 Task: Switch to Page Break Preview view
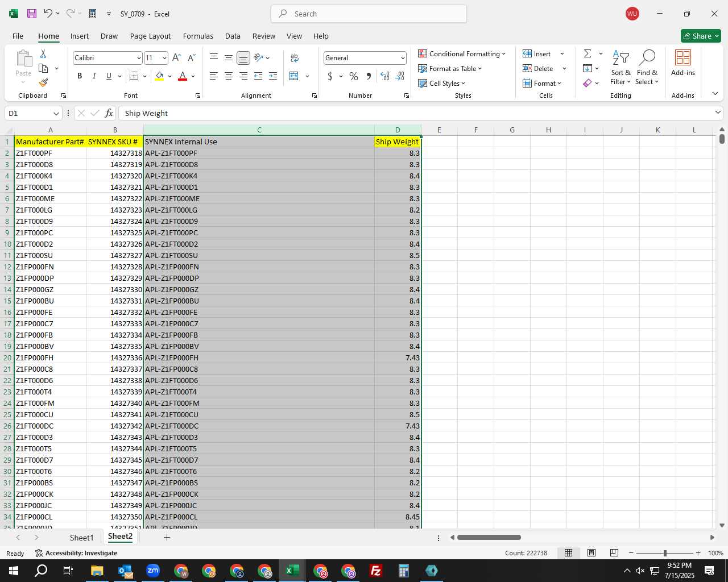614,553
